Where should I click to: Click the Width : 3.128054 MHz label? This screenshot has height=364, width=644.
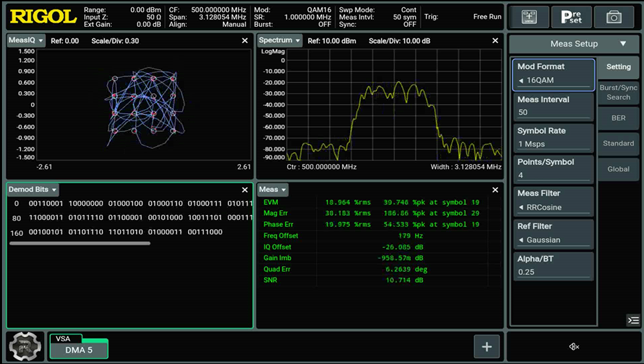coord(466,167)
